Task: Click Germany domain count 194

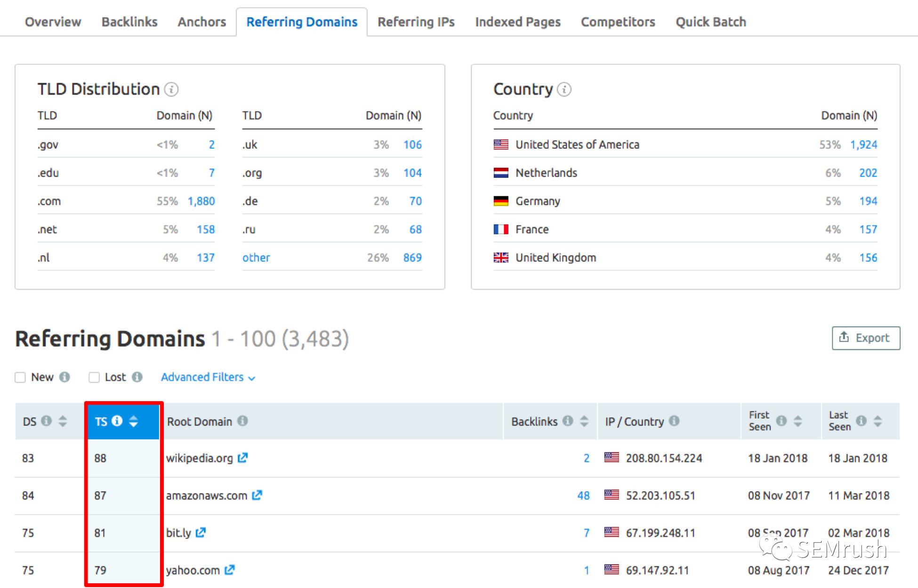Action: 868,201
